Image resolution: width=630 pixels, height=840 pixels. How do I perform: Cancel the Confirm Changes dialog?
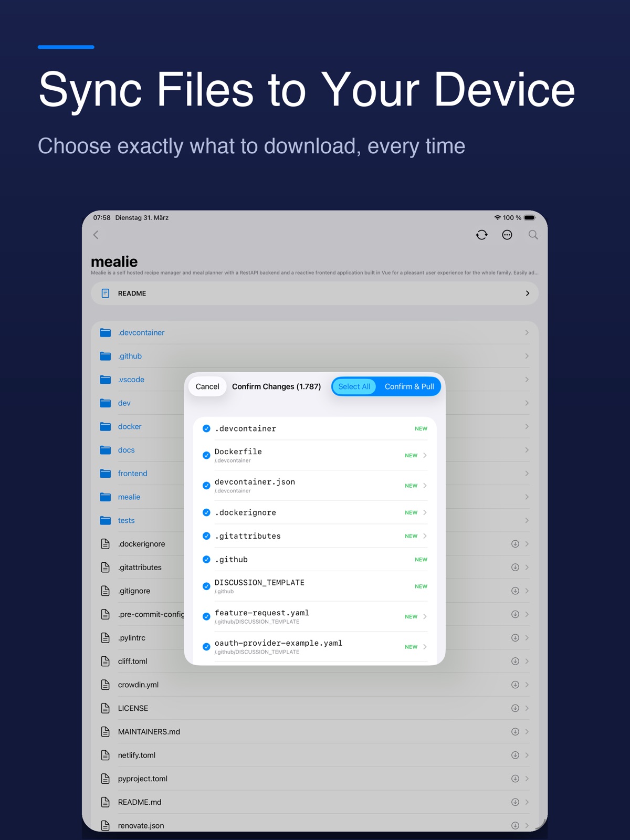[x=207, y=386]
